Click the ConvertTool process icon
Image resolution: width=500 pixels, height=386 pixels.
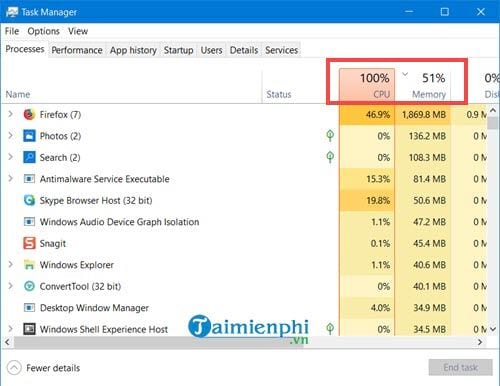point(29,286)
